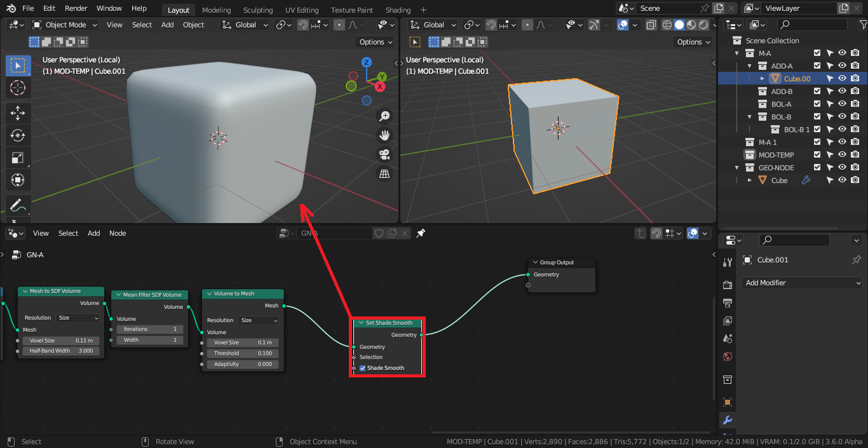Viewport: 868px width, 448px height.
Task: Open Resolution dropdown in Mesh to SDF Volume
Action: pyautogui.click(x=78, y=318)
